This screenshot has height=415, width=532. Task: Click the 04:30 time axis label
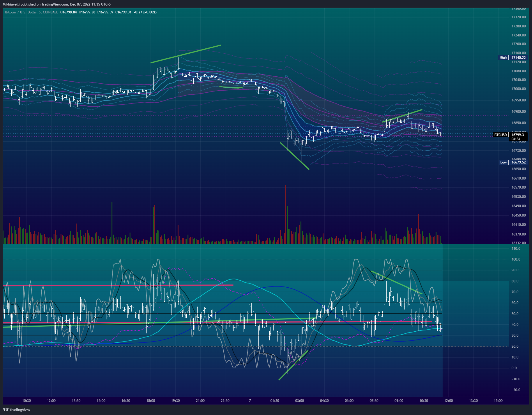[x=324, y=401]
